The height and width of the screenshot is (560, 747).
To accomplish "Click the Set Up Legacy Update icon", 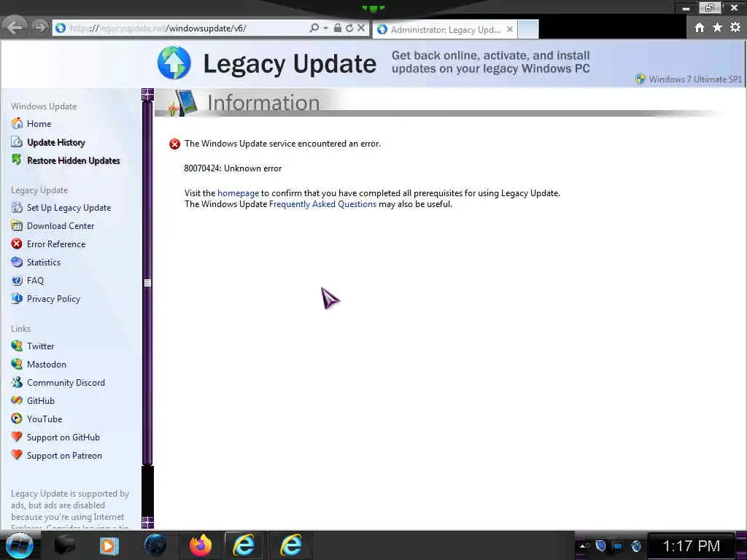I will tap(17, 207).
